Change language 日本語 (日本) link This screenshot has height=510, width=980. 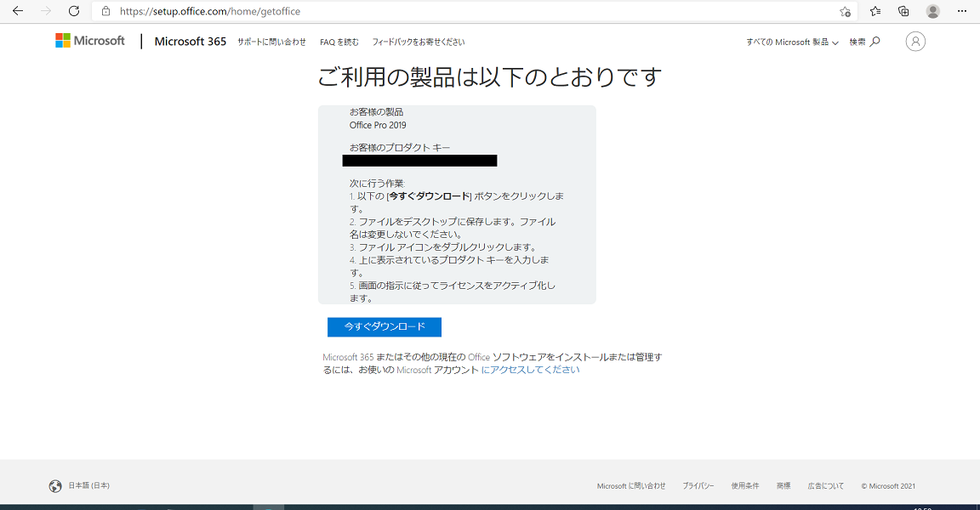pos(88,485)
